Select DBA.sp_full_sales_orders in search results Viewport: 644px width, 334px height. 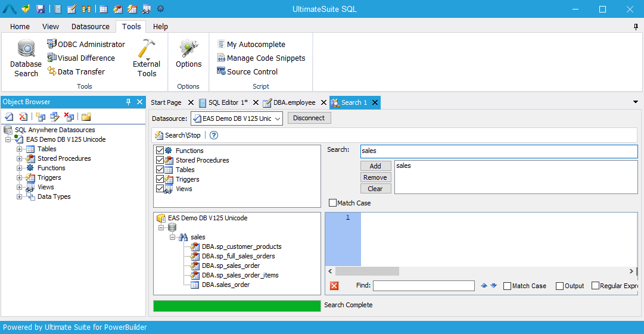point(238,256)
